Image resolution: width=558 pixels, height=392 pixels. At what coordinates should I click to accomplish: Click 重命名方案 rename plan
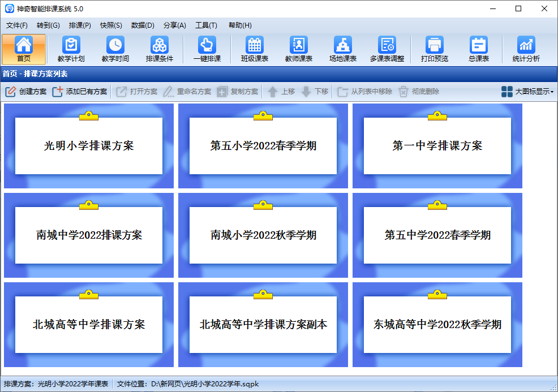[x=187, y=92]
